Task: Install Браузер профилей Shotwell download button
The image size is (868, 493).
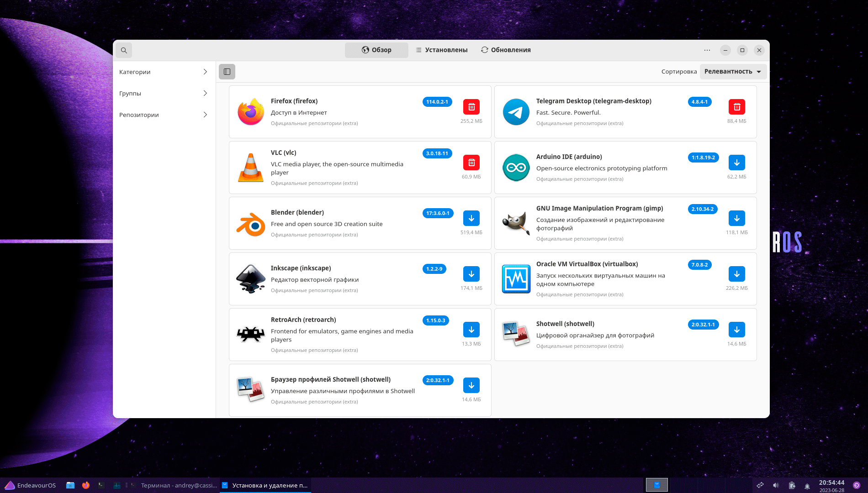Action: [471, 385]
